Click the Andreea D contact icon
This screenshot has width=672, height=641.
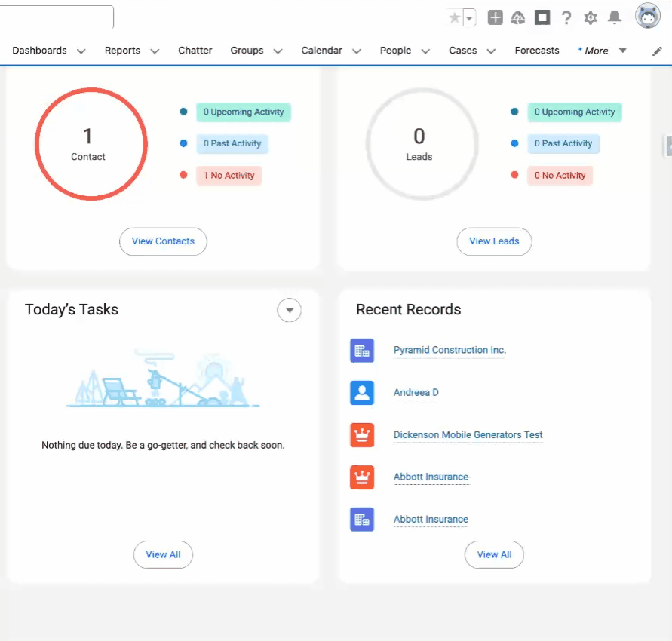[362, 392]
